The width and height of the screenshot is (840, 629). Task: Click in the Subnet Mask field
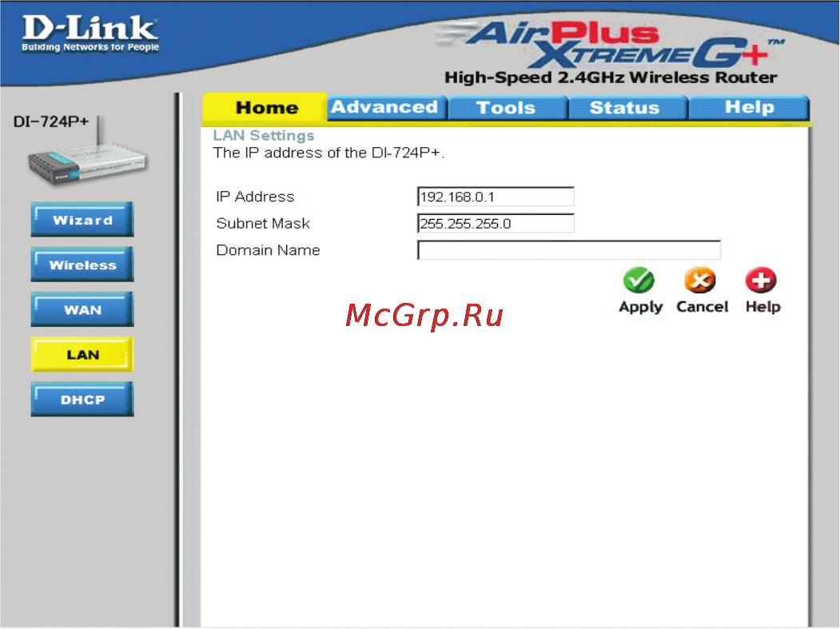[496, 224]
